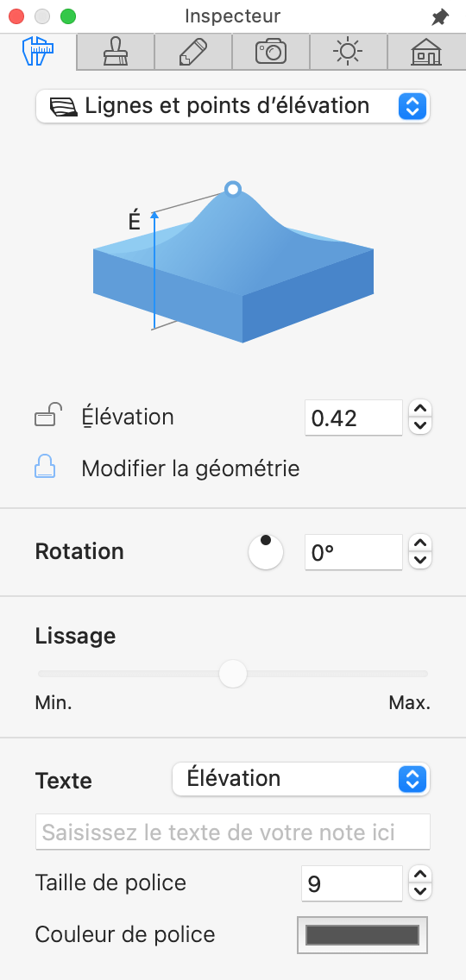Increase the Élévation value with stepper
The image size is (466, 980).
click(420, 409)
